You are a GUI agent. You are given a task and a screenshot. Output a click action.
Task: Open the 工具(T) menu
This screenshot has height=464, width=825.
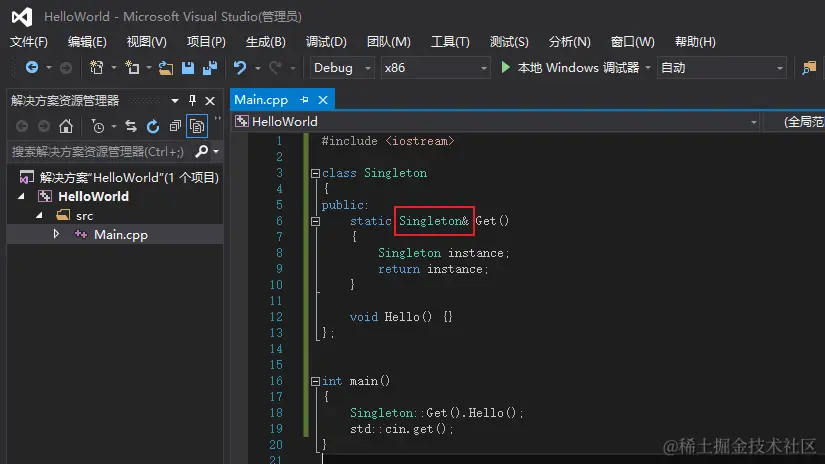coord(450,42)
